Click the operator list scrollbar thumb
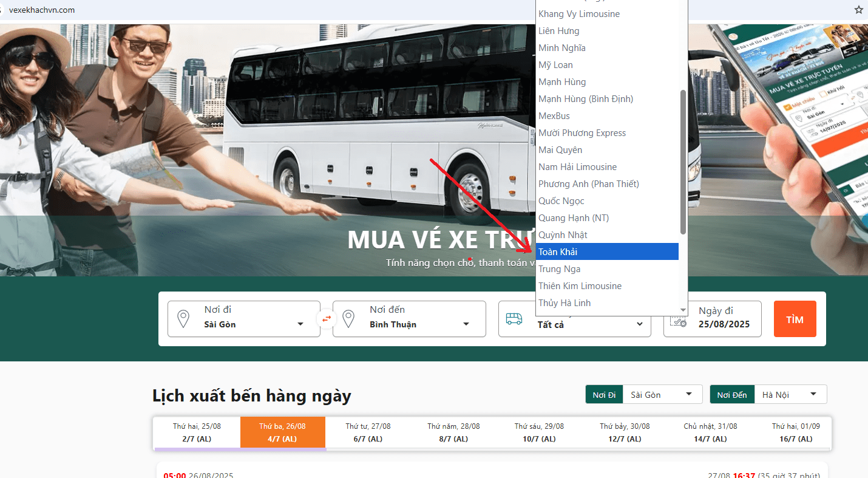Image resolution: width=868 pixels, height=478 pixels. [683, 161]
